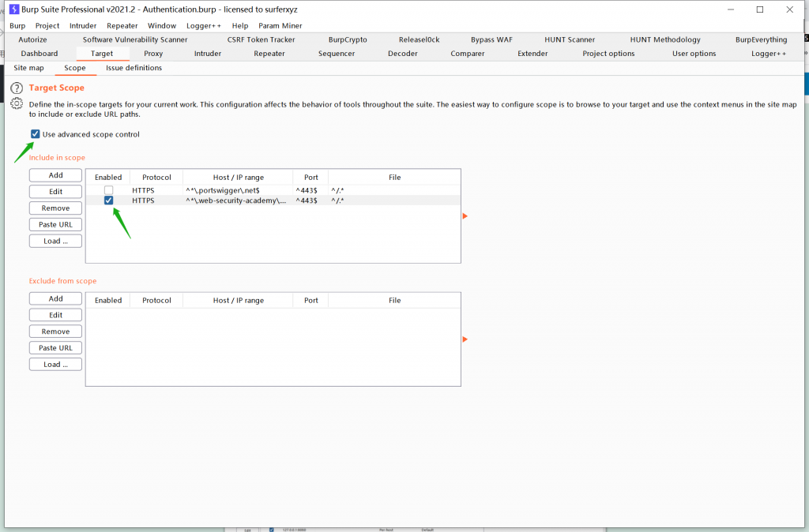
Task: Switch to the Repeater tab
Action: [269, 54]
